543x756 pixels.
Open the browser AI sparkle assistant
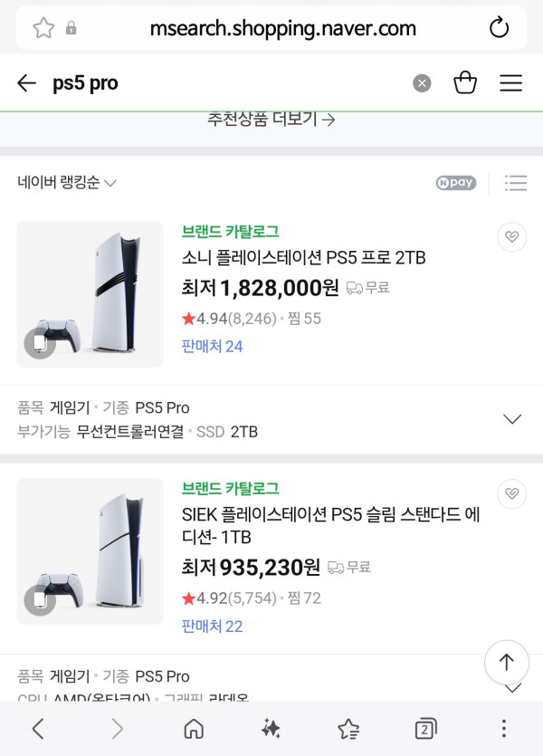point(271,729)
